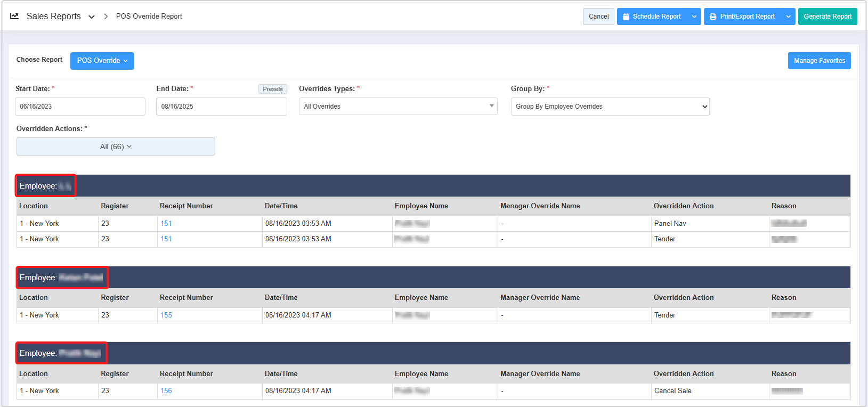Click the calendar icon on Schedule Report

626,17
